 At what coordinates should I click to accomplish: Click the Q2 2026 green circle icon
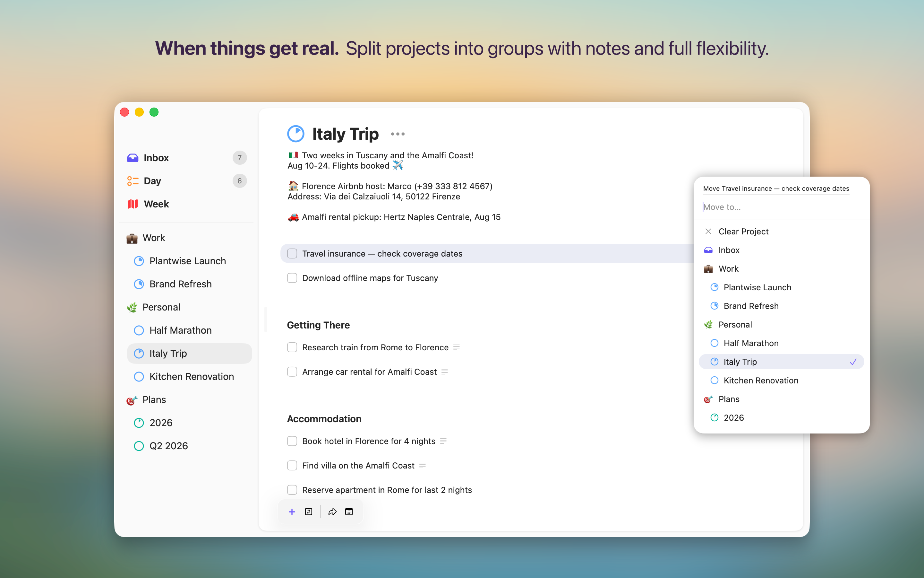coord(139,446)
